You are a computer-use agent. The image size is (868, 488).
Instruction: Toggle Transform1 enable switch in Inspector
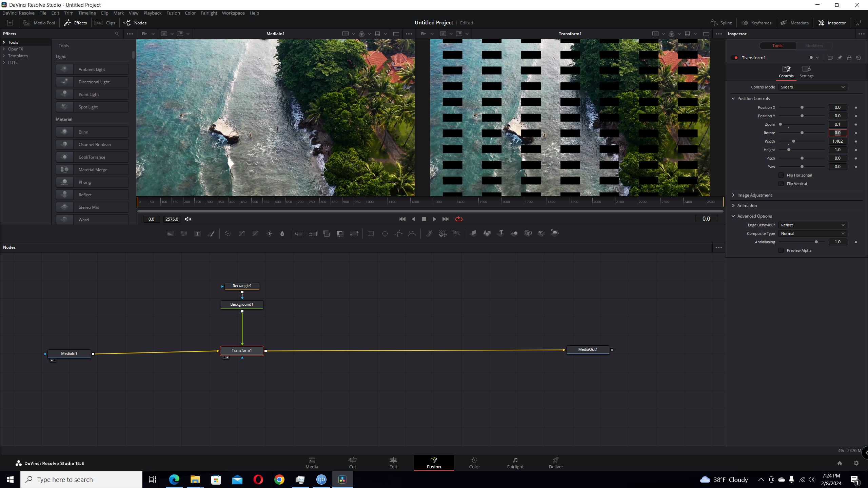[x=735, y=58]
